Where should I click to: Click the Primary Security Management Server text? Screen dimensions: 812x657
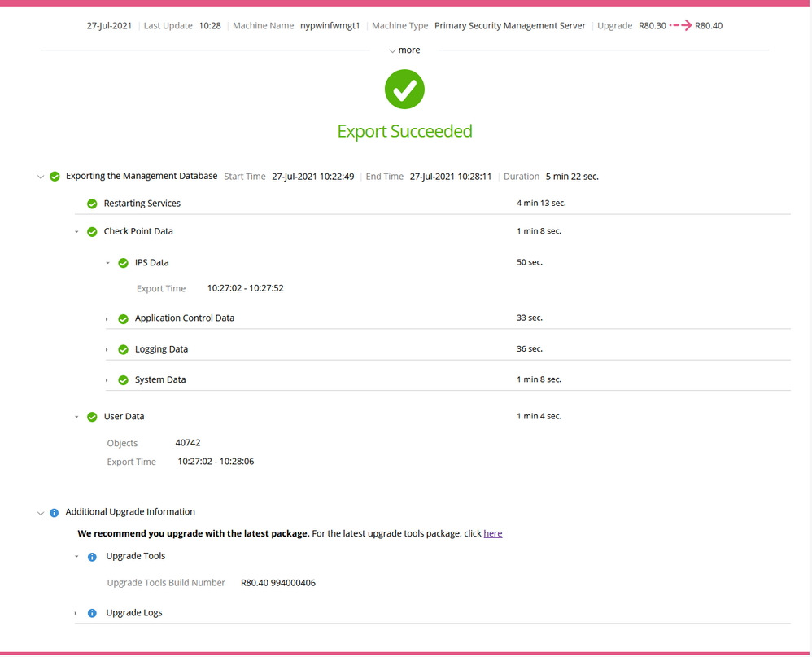tap(510, 25)
